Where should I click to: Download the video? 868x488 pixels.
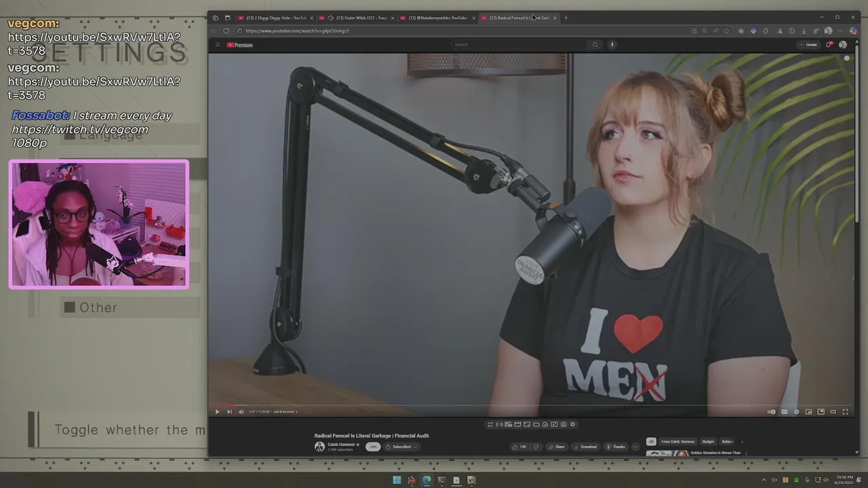(585, 447)
